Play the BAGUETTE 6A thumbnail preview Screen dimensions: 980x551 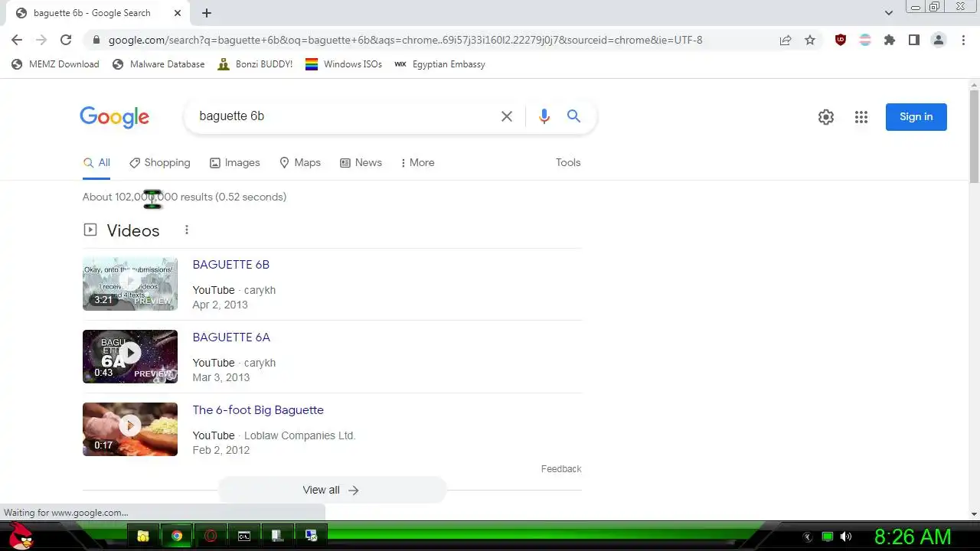130,357
